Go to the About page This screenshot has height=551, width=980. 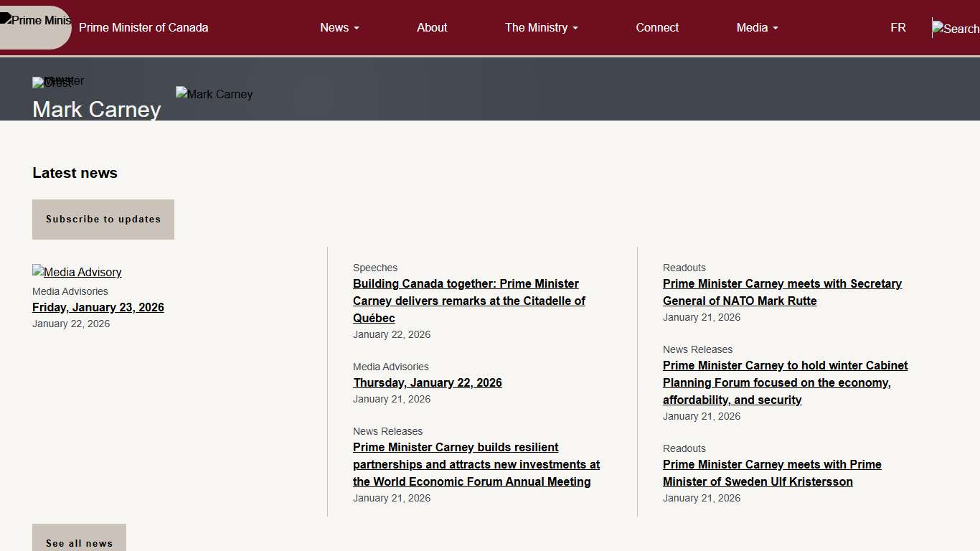432,27
